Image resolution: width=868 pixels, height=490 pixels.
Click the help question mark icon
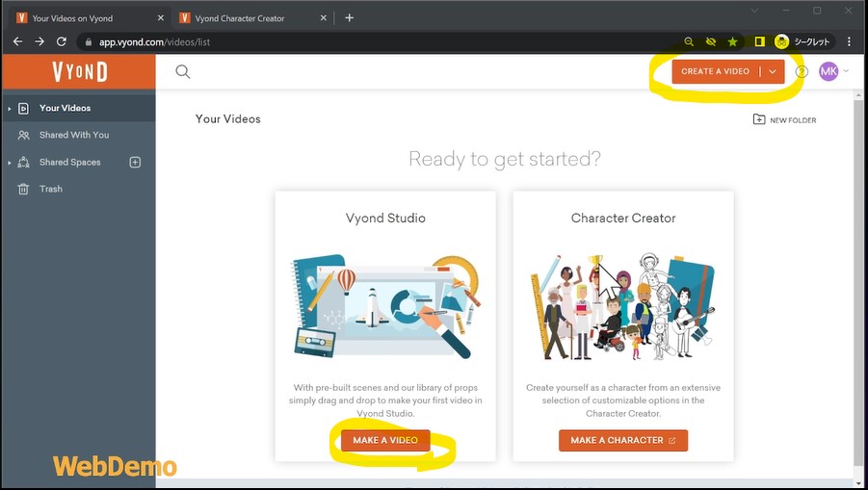[x=802, y=72]
